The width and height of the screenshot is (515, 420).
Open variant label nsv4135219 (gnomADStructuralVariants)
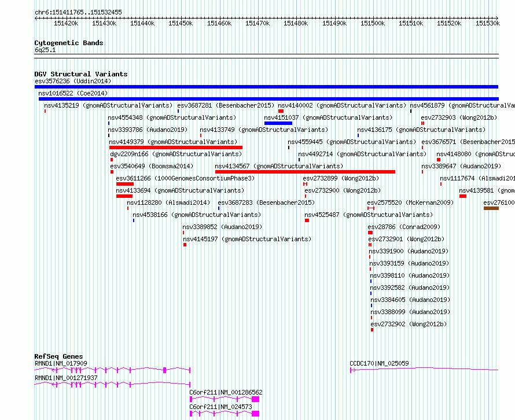(108, 105)
